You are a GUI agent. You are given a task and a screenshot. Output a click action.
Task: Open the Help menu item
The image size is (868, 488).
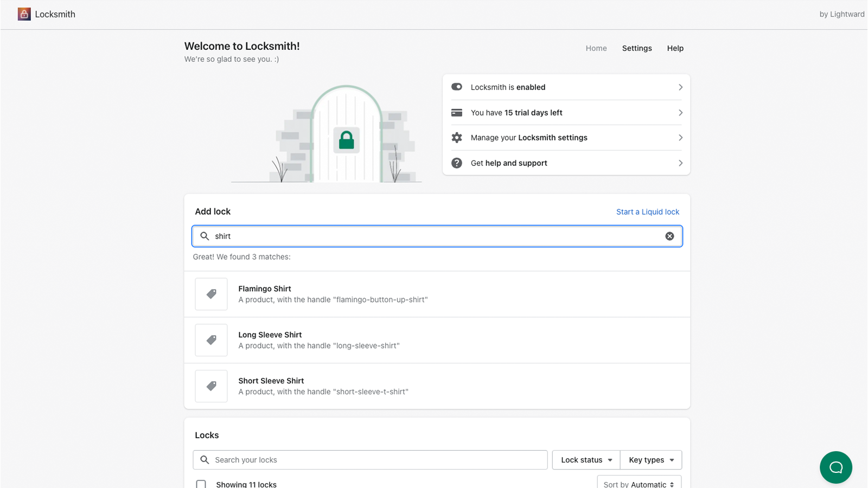click(675, 48)
